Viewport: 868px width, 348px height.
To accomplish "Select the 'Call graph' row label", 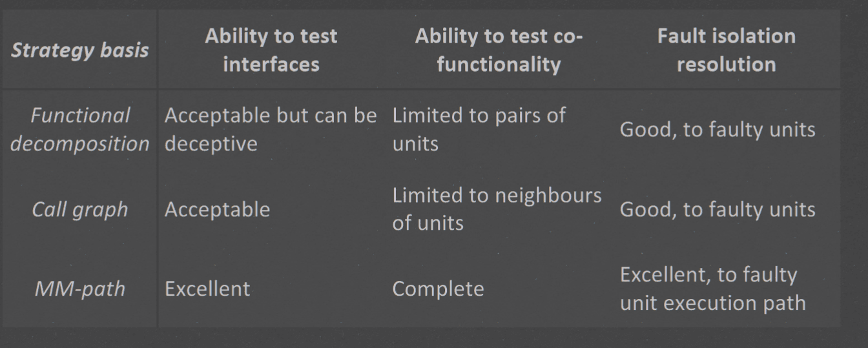I will coord(80,209).
